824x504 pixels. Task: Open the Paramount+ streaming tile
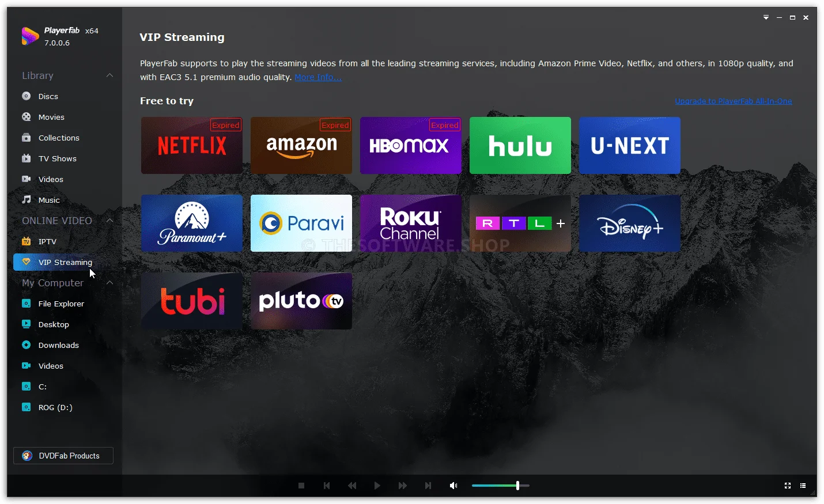click(192, 223)
